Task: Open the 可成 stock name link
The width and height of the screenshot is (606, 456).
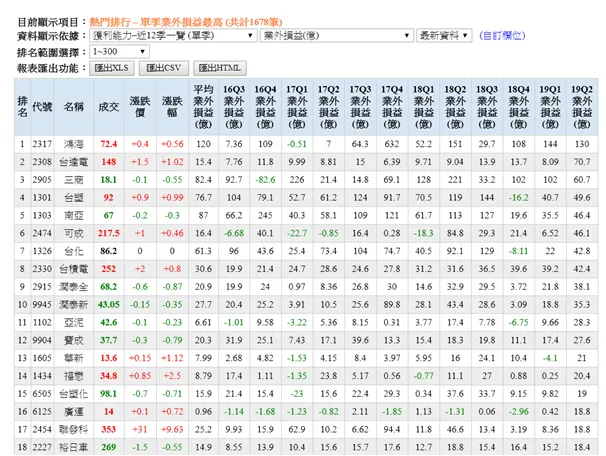Action: 73,233
